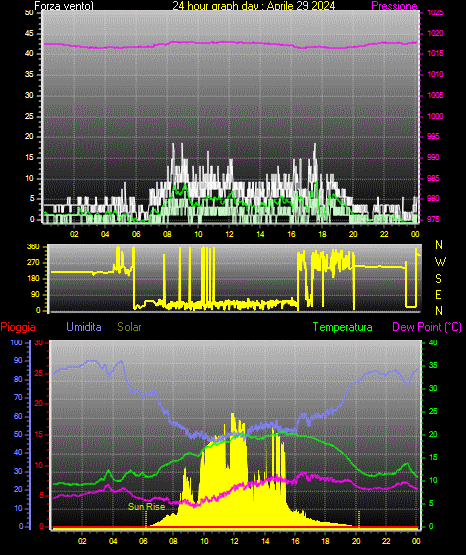This screenshot has height=555, width=466.
Task: Click the Sun Rise marker label
Action: pyautogui.click(x=146, y=507)
